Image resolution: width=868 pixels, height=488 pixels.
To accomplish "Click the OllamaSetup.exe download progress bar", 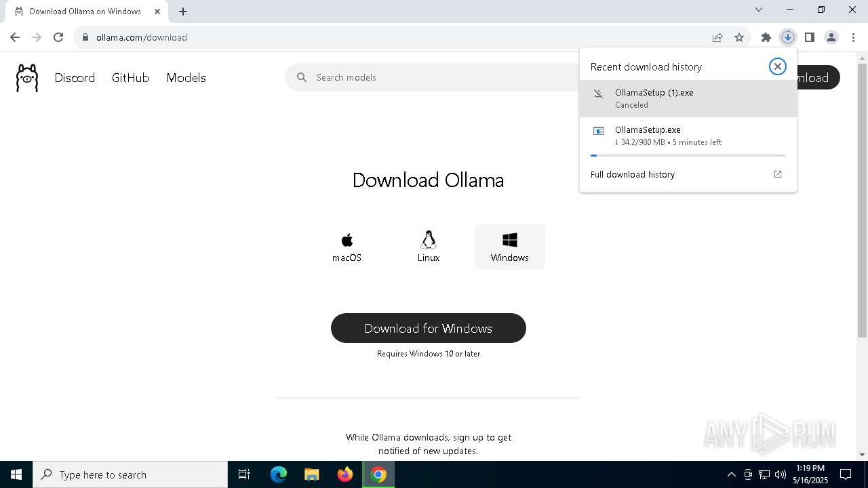I will click(688, 155).
